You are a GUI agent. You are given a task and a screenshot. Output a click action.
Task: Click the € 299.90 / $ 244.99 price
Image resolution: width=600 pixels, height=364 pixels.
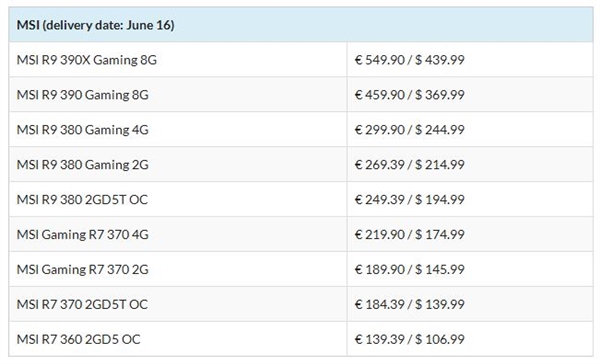pyautogui.click(x=409, y=129)
